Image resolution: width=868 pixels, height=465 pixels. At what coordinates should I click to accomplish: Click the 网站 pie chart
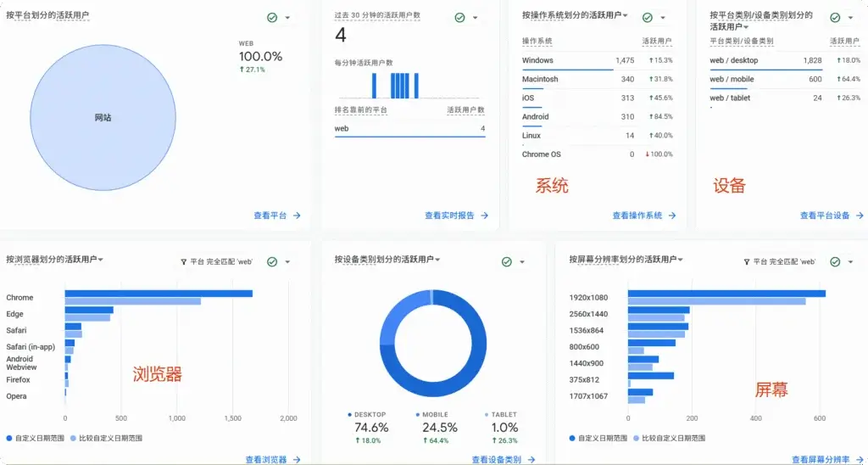coord(103,117)
